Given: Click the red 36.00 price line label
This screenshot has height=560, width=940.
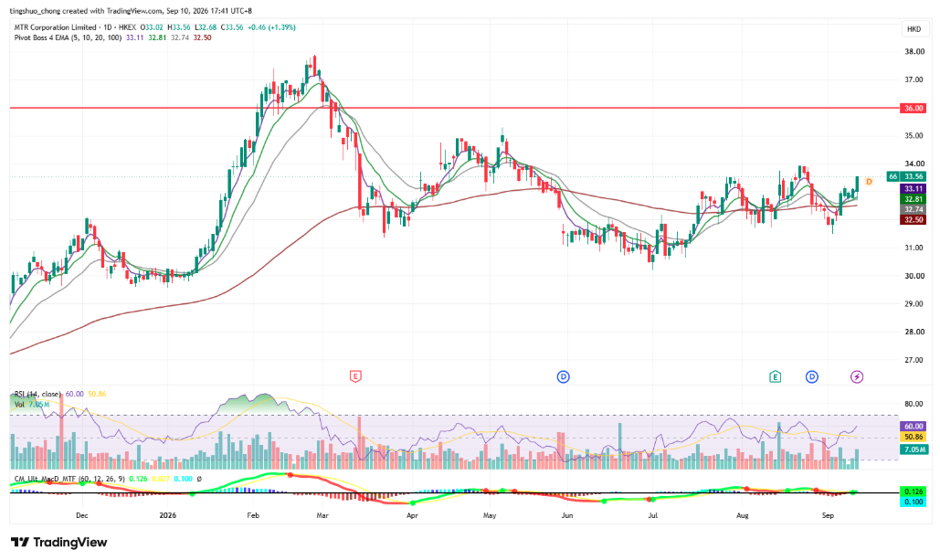Looking at the screenshot, I should point(913,108).
